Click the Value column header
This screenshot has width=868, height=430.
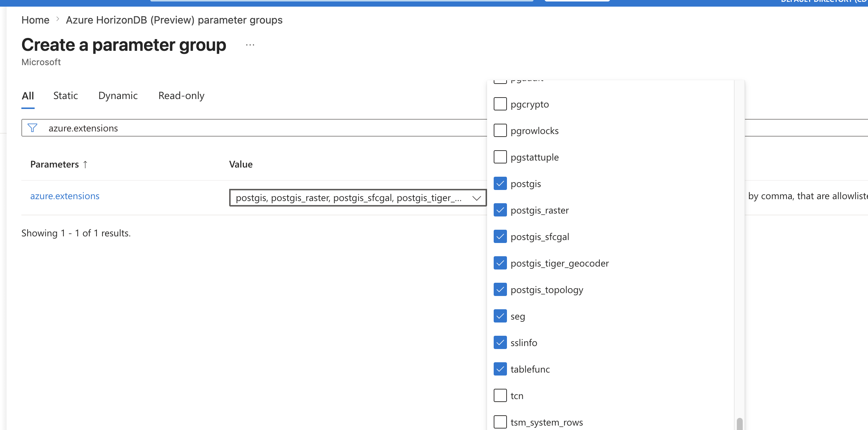click(x=241, y=164)
